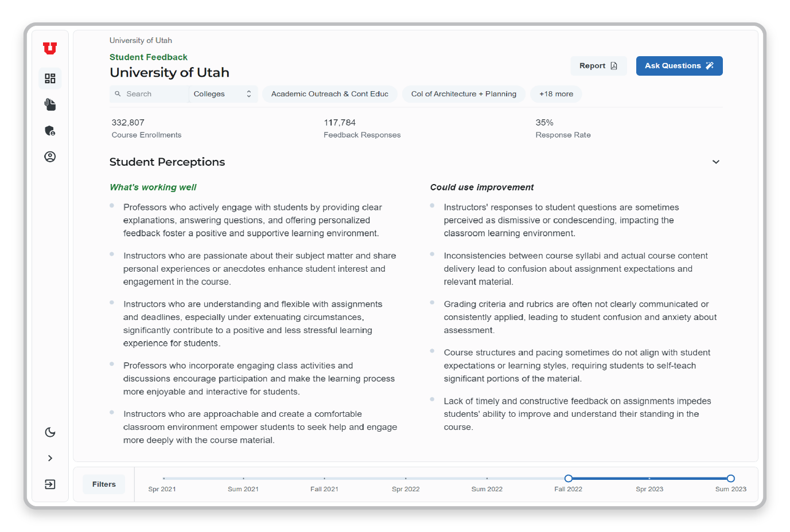Click the Sum 2023 range slider handle
Viewport: 790px width, 532px height.
(x=731, y=478)
